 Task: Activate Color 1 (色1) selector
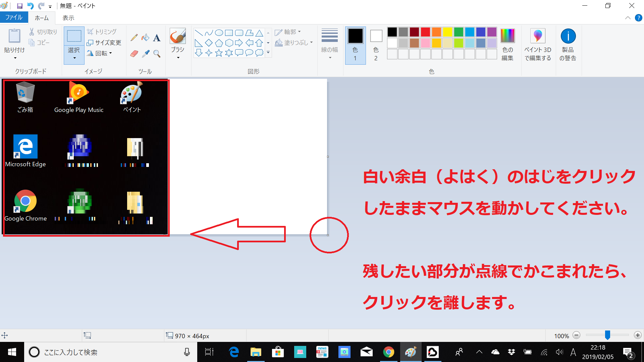point(355,45)
